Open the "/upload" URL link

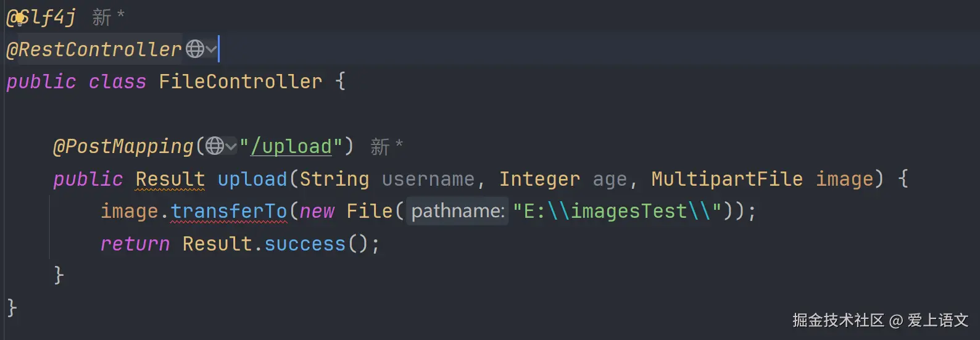(291, 146)
